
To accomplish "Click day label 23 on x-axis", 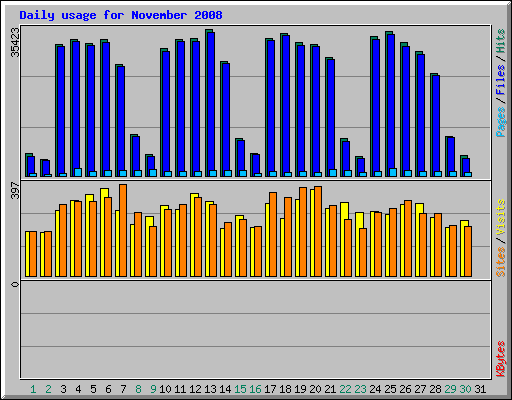I will pyautogui.click(x=360, y=389).
